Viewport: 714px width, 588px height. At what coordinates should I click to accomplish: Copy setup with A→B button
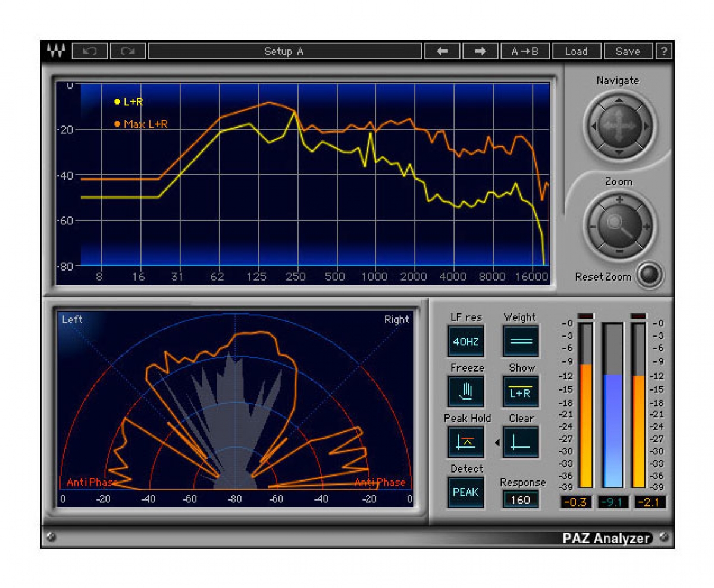point(525,51)
